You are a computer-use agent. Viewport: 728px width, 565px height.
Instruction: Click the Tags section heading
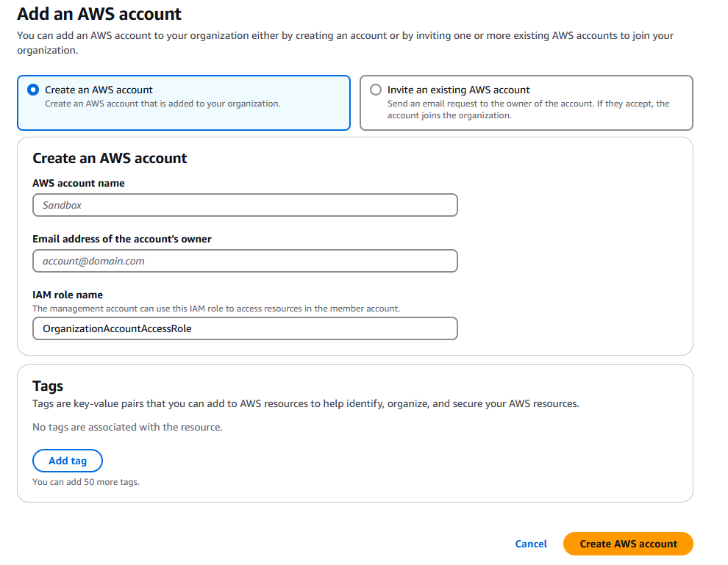[x=48, y=386]
